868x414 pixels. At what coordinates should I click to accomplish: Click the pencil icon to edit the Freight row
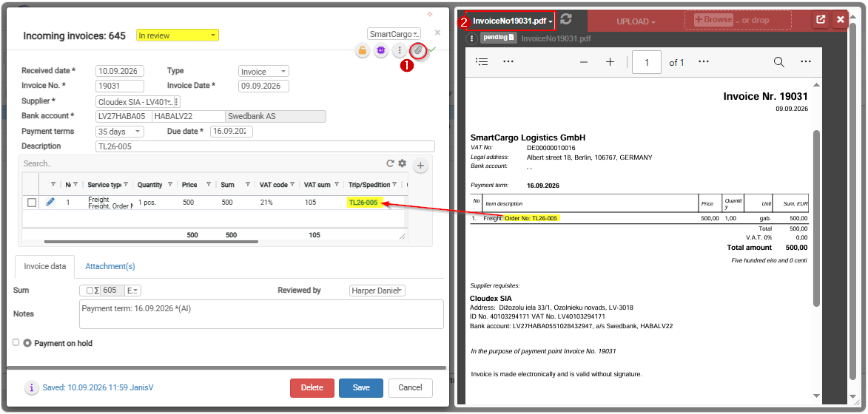pos(50,203)
